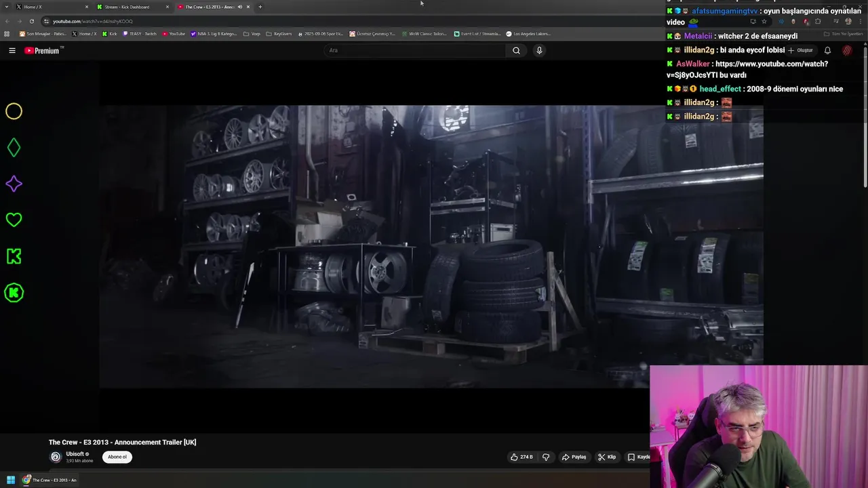Viewport: 868px width, 488px height.
Task: Subscribe with the 'Abone ol' button
Action: (117, 457)
